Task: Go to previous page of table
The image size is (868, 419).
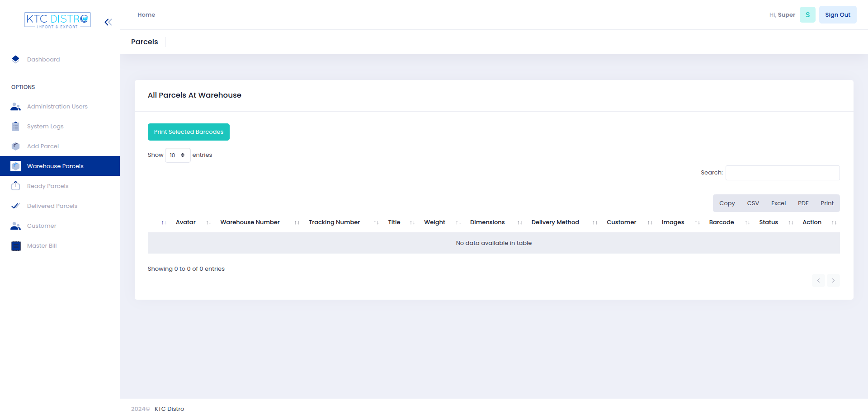Action: coord(818,281)
